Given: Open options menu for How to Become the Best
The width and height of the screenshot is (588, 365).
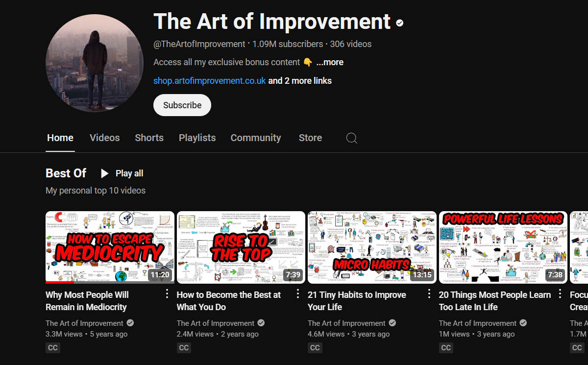Looking at the screenshot, I should pos(297,293).
